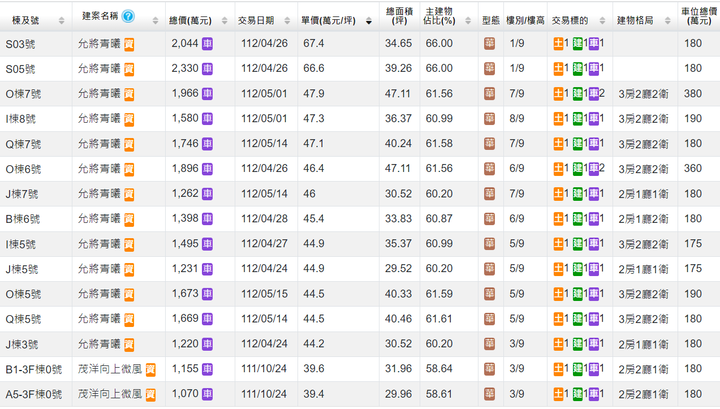Click 交易標的 purple 車 icon in O棟6號 row
The image size is (720, 409).
pos(594,169)
